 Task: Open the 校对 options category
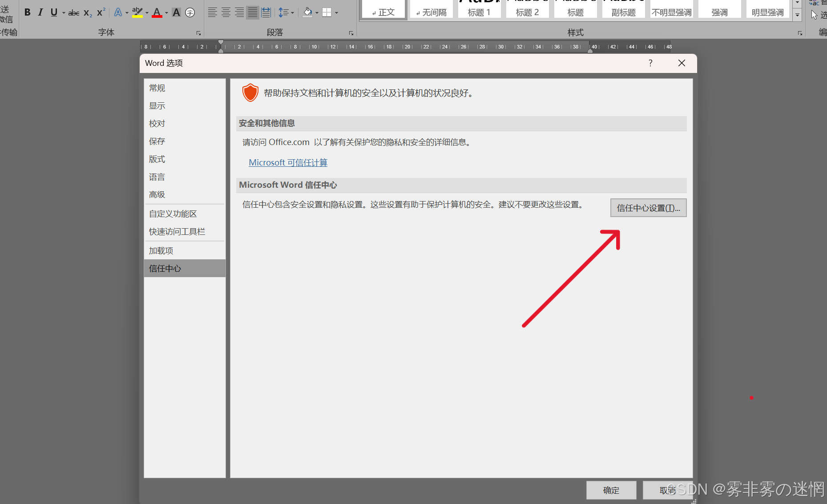tap(185, 124)
